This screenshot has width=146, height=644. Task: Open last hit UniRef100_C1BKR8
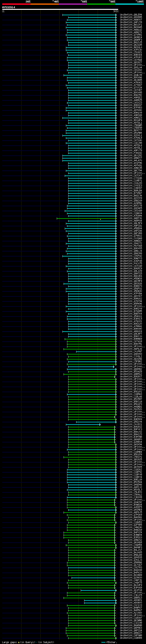pyautogui.click(x=131, y=638)
